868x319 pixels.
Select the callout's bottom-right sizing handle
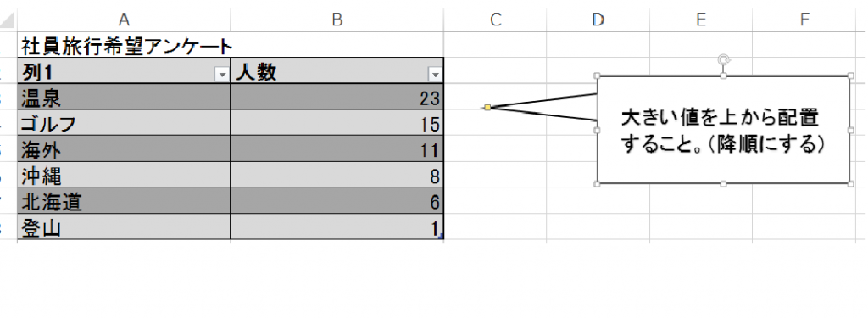coord(850,184)
